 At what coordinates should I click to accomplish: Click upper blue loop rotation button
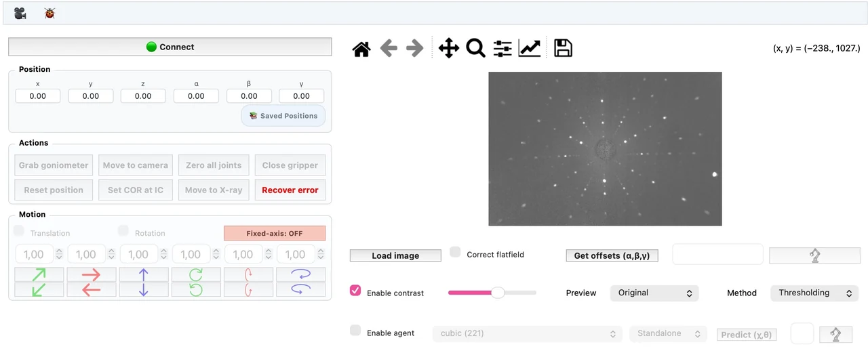point(300,274)
